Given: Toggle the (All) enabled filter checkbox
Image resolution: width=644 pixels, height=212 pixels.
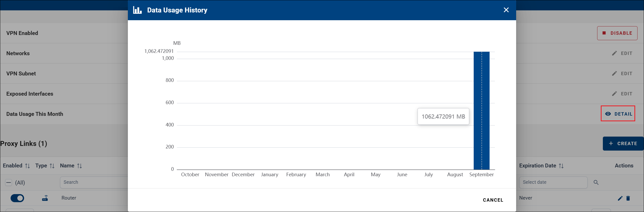Looking at the screenshot, I should [9, 182].
